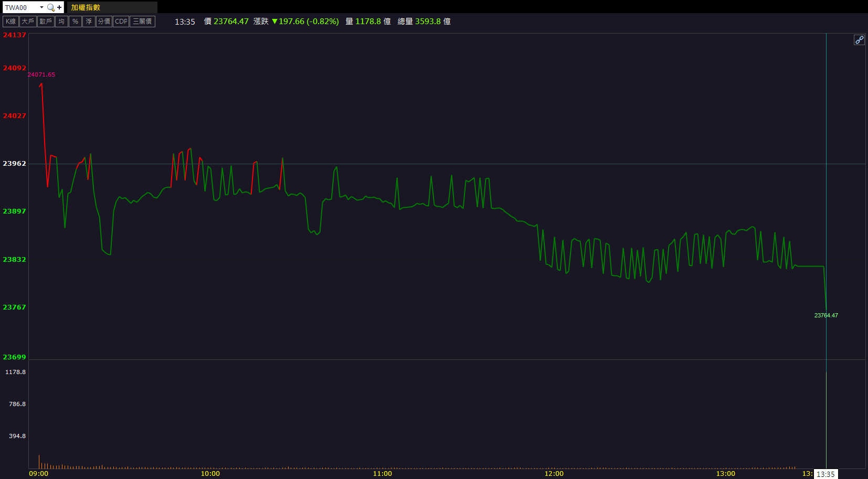Open the TWA00 symbol dropdown arrow

click(x=41, y=7)
